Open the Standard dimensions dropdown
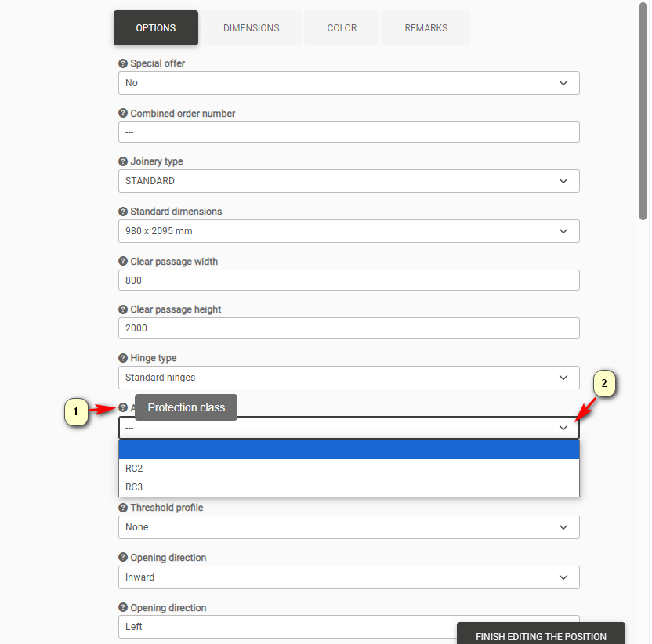The image size is (652, 644). (x=349, y=231)
